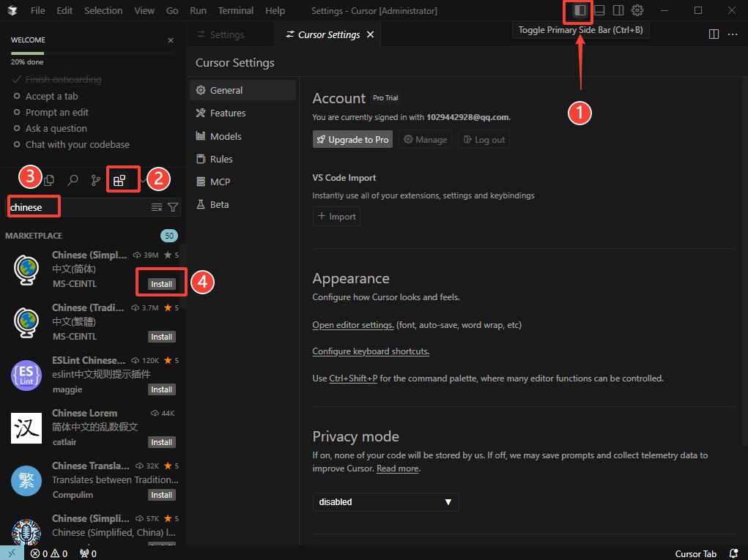Click the VS Code Import button
This screenshot has height=560, width=748.
[x=336, y=217]
